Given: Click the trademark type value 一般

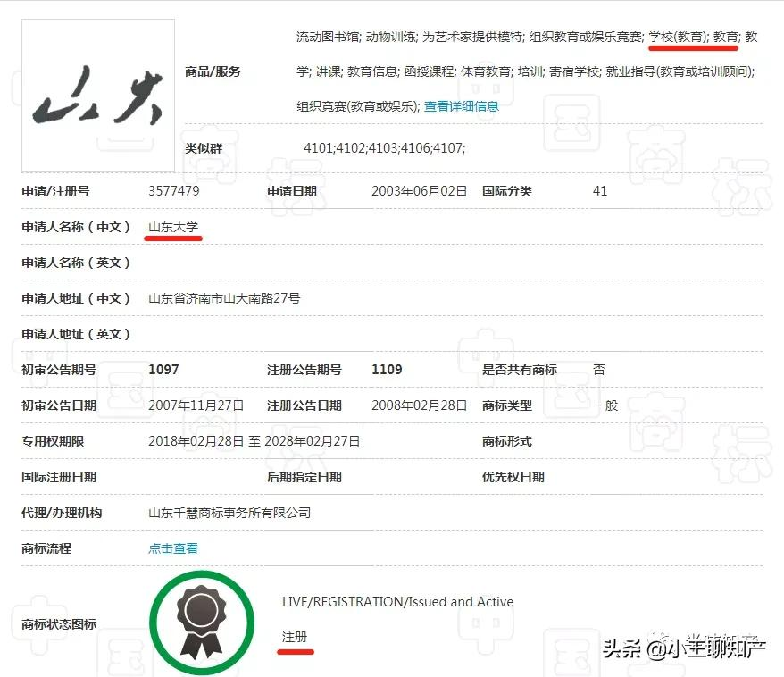Looking at the screenshot, I should coord(605,405).
